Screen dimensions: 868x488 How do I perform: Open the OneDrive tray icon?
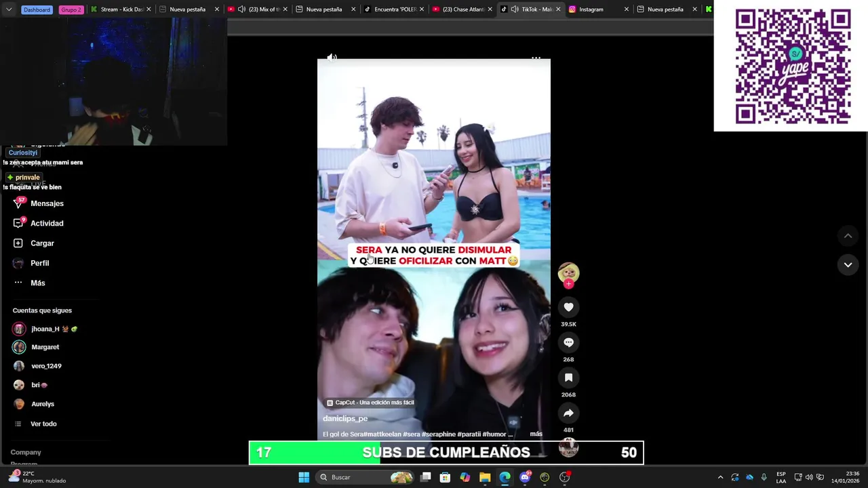749,477
